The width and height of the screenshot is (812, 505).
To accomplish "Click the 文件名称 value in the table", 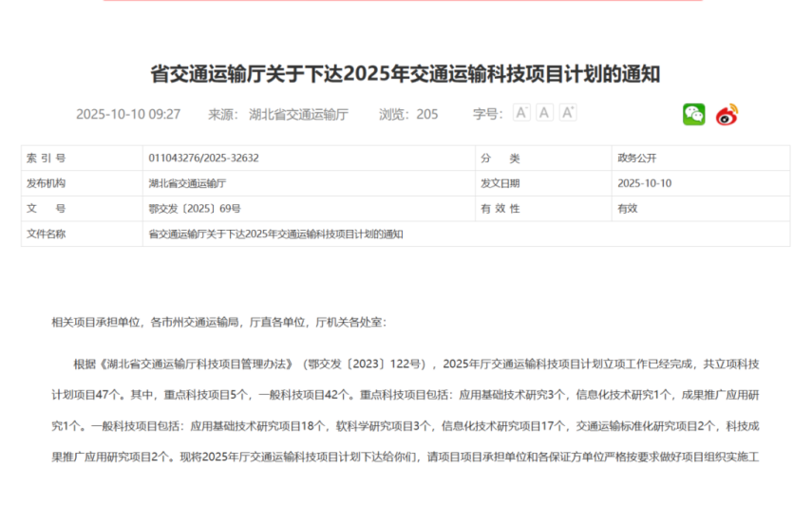I will pos(275,234).
